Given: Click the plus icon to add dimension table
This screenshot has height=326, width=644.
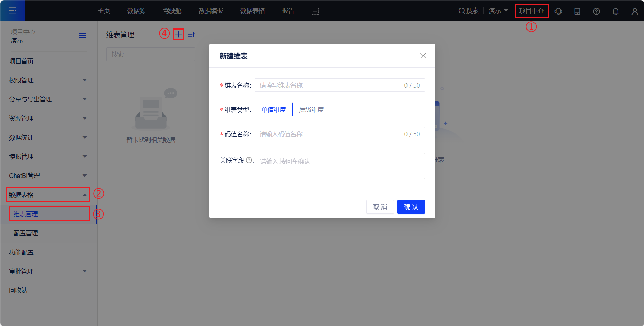Looking at the screenshot, I should pos(178,34).
